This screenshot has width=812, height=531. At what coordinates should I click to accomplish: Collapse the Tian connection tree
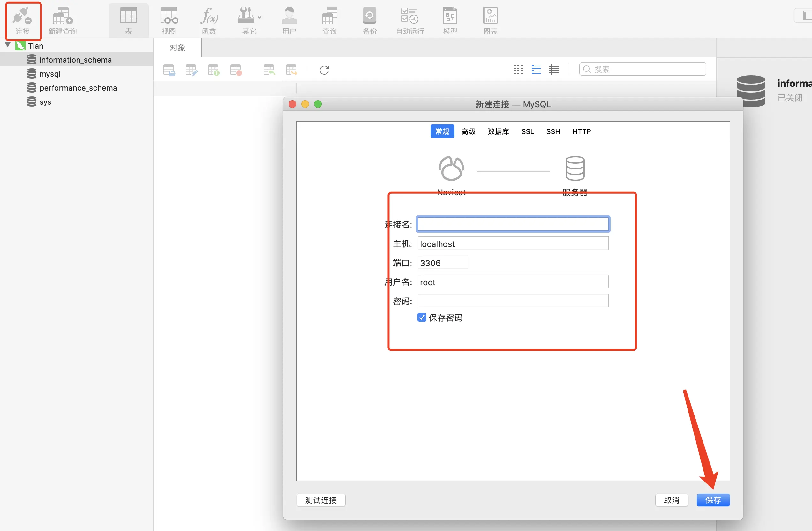(8, 45)
